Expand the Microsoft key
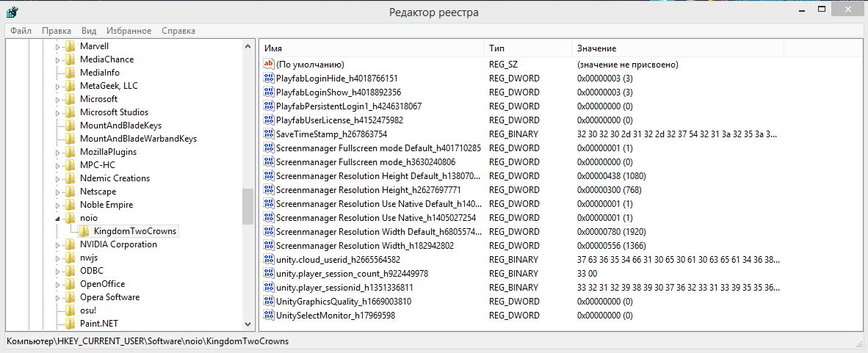This screenshot has height=353, width=868. (57, 100)
